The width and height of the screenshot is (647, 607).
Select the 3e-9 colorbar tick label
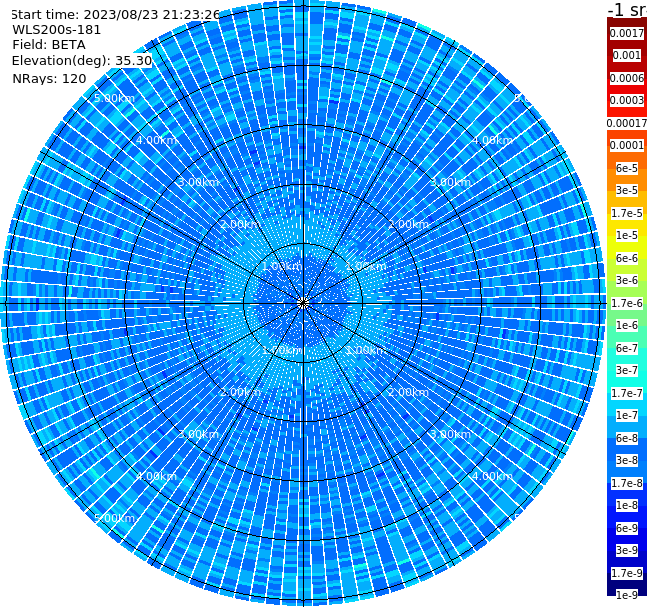(x=627, y=550)
